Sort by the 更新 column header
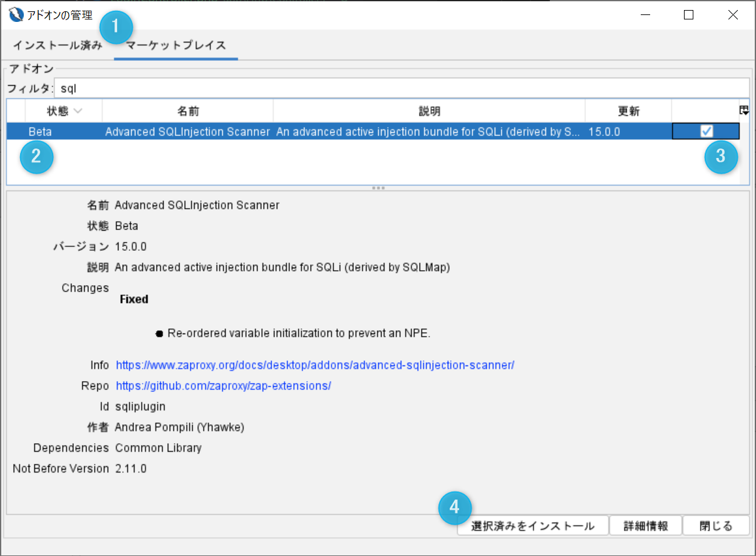The width and height of the screenshot is (756, 556). point(628,111)
